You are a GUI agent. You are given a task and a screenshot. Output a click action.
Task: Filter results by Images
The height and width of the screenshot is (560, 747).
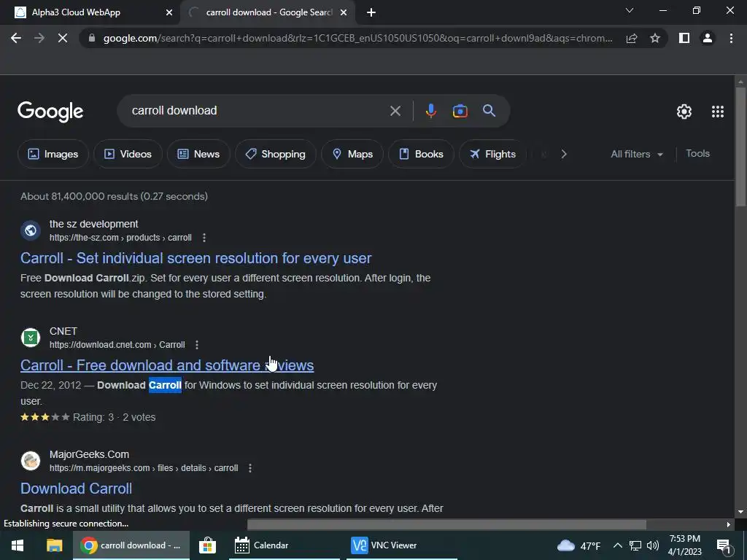point(53,154)
